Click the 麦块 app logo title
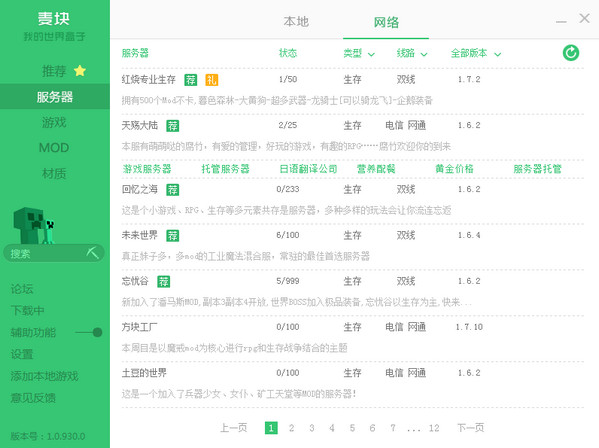The width and height of the screenshot is (599, 448). click(54, 19)
